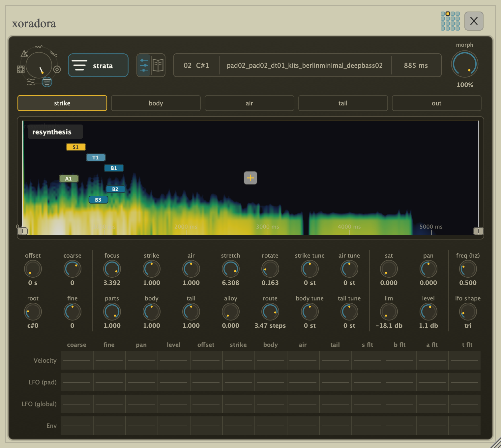The width and height of the screenshot is (501, 448).
Task: Select the concentric circles engine icon
Action: pyautogui.click(x=57, y=69)
